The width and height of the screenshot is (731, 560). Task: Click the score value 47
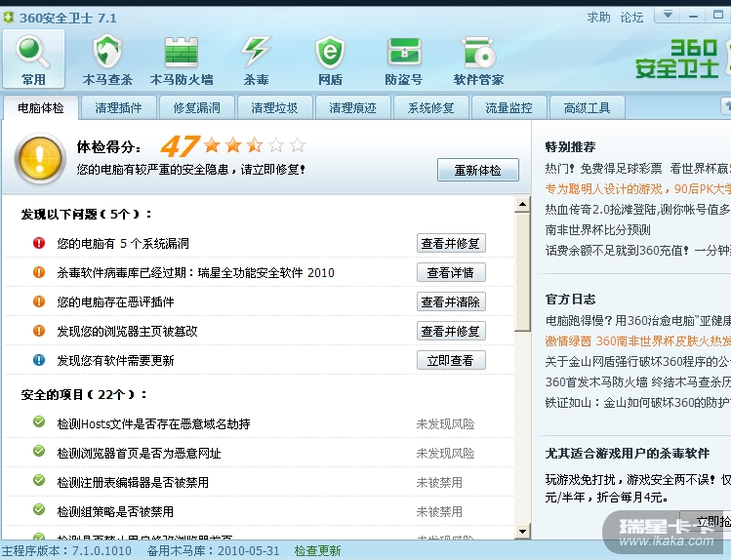[x=180, y=145]
